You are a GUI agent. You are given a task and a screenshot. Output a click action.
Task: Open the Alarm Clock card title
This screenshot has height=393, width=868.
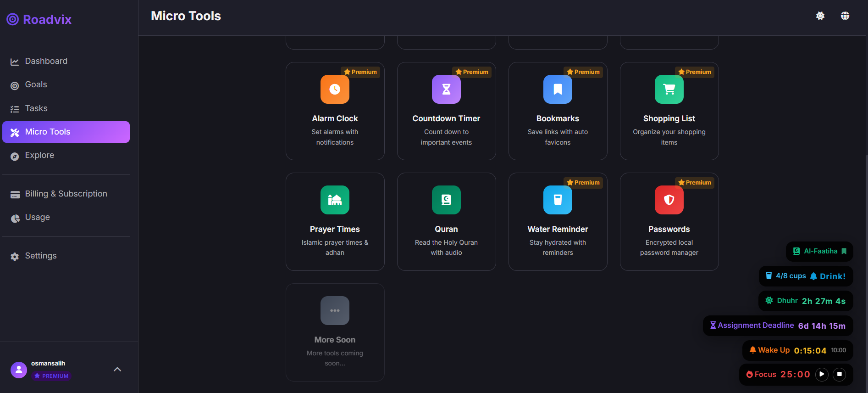335,118
